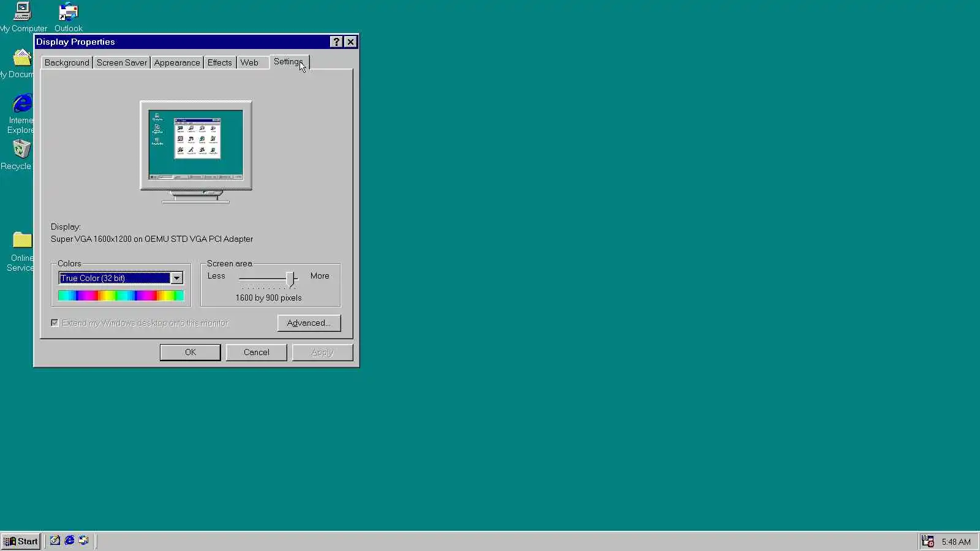Screen dimensions: 980x551
Task: Toggle Extend my Windows desktop checkbox
Action: (55, 323)
